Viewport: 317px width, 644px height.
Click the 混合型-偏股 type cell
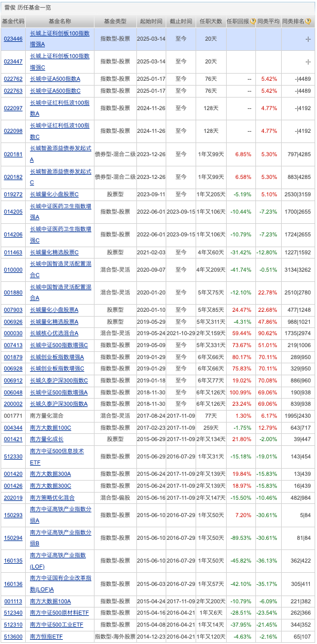(x=115, y=497)
